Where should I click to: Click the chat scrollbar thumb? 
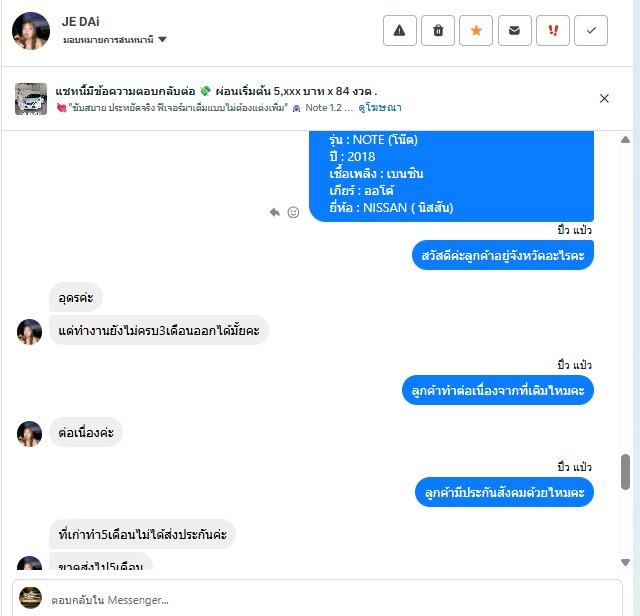point(625,471)
